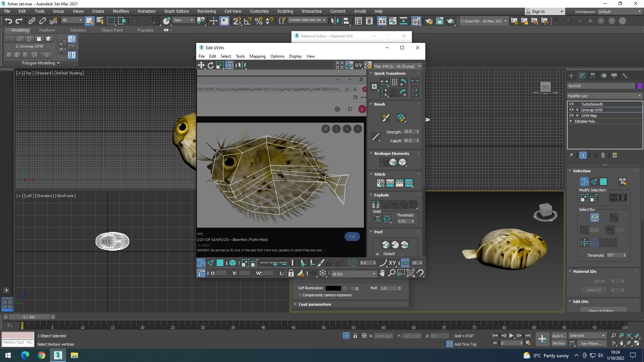Click Break icon in Explode rollout
Image resolution: width=644 pixels, height=362 pixels.
(x=375, y=204)
